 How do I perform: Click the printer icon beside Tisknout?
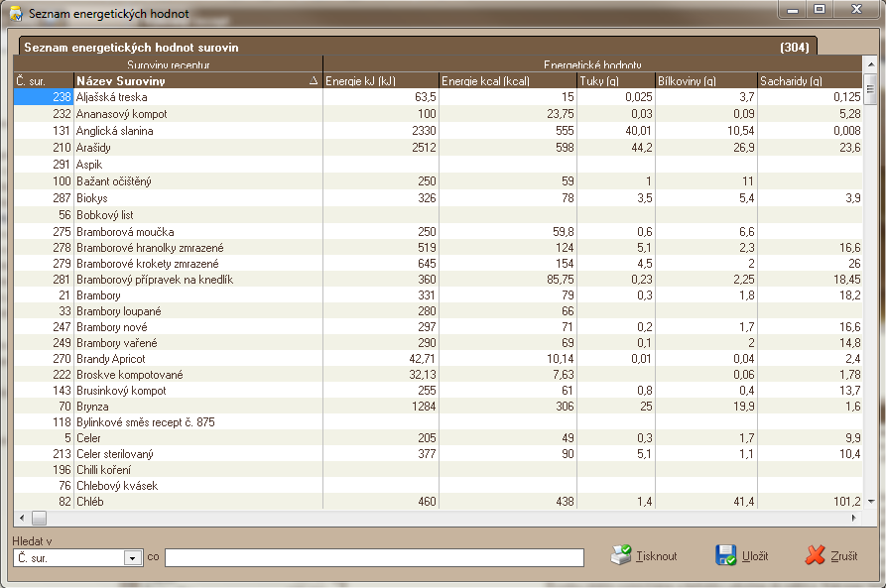pyautogui.click(x=620, y=555)
